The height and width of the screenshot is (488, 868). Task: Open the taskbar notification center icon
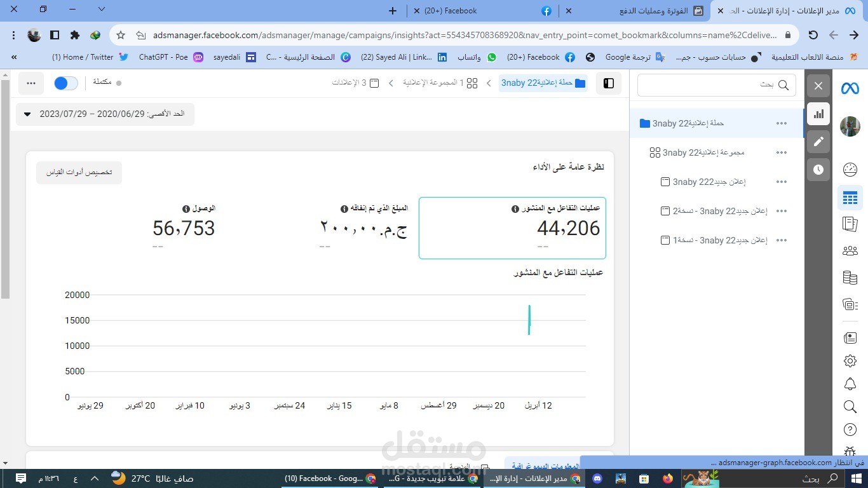(x=20, y=478)
